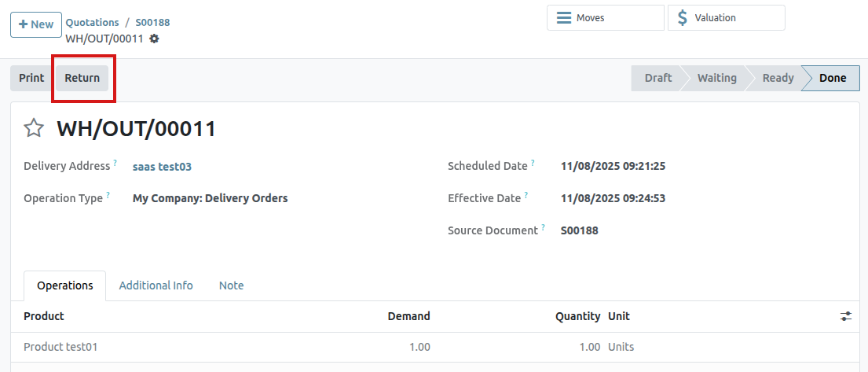
Task: Click the Product test01 row
Action: tap(60, 347)
